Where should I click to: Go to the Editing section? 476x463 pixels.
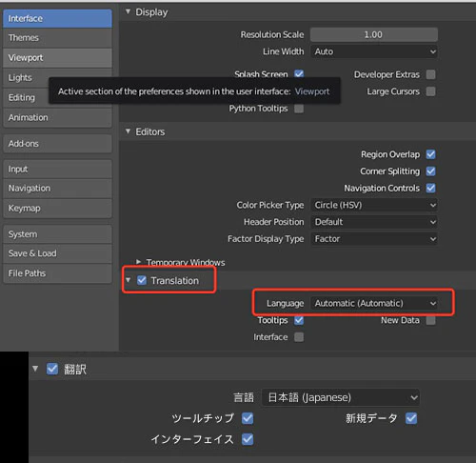click(x=26, y=97)
